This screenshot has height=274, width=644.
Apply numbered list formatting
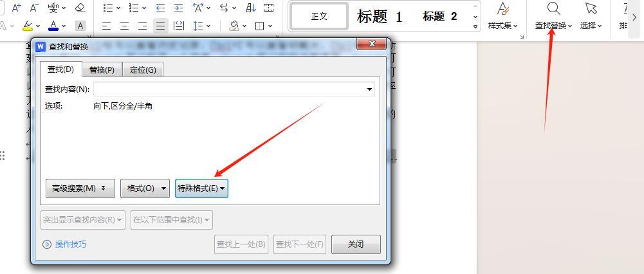pos(133,7)
